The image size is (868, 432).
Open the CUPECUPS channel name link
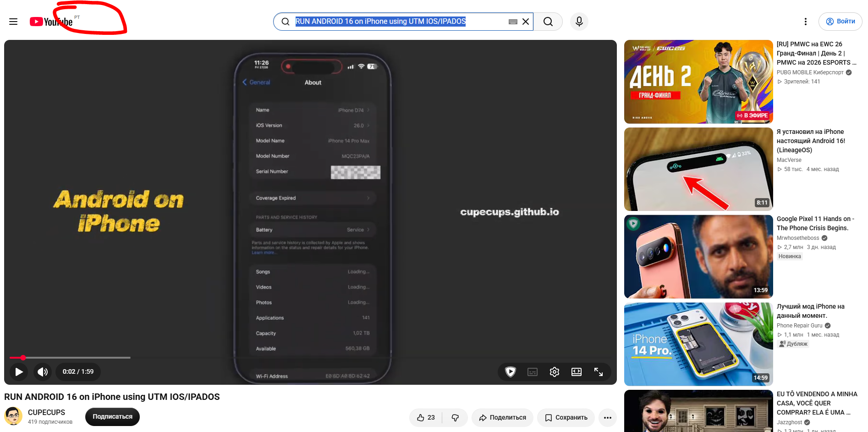tap(46, 412)
